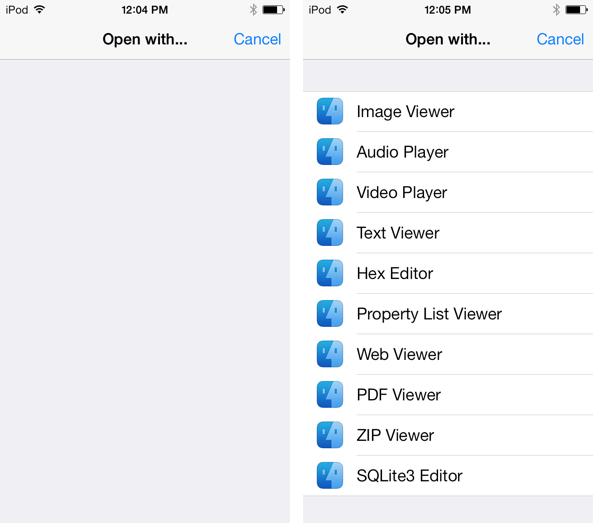Tap the Bluetooth icon in the 12:04 status bar
The width and height of the screenshot is (593, 523).
click(253, 9)
